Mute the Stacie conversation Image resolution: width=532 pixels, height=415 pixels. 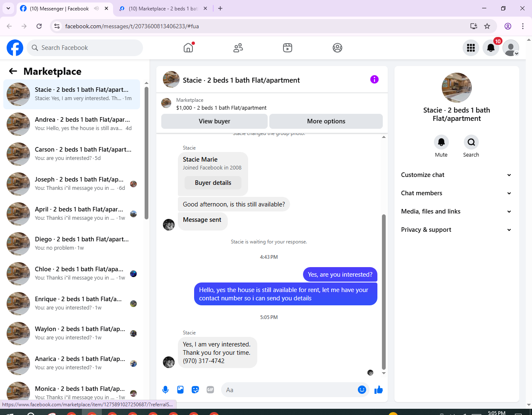(441, 142)
